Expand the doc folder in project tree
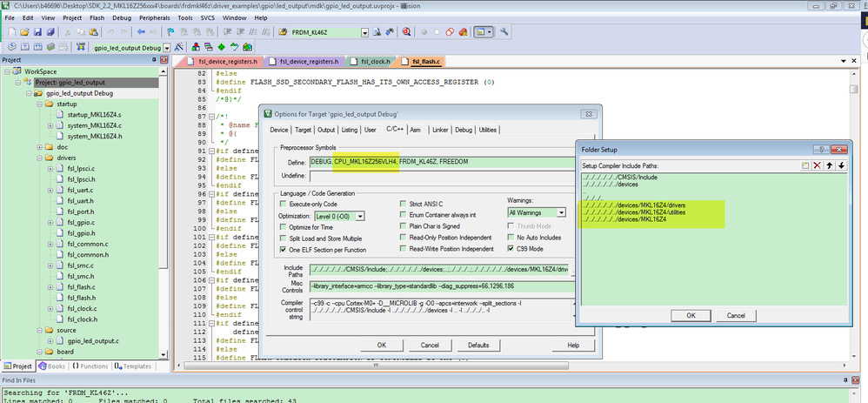The width and height of the screenshot is (868, 403). [x=37, y=148]
